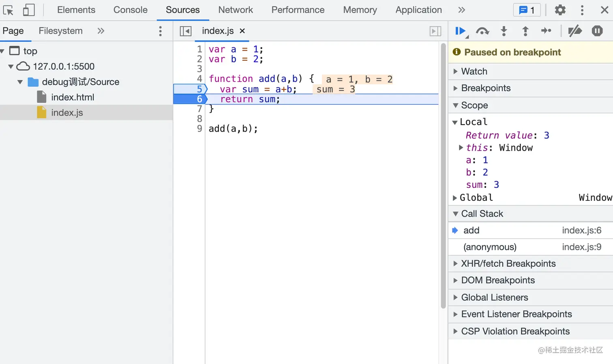Hide the debugger sidebar pane
Screen dimensions: 613x364
[435, 31]
